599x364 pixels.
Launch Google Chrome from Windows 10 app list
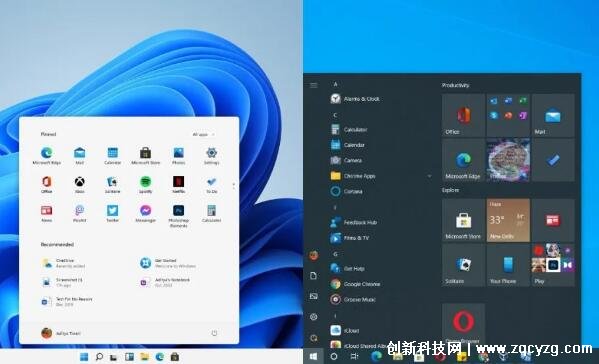coord(355,284)
